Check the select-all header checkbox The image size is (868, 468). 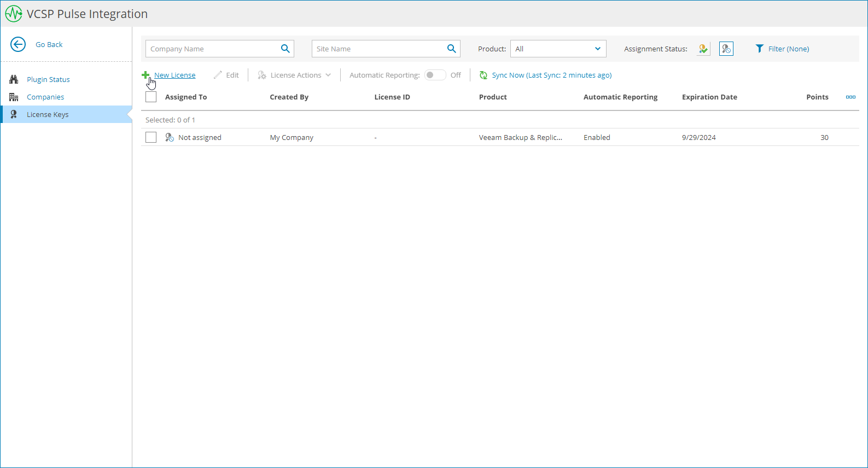(x=151, y=97)
